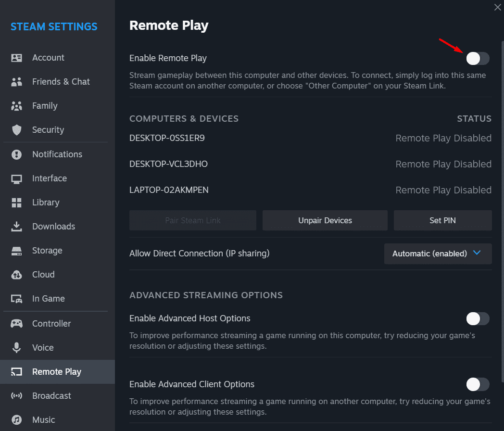Screen dimensions: 504x431
Task: Enable Remote Play with the toggle switch
Action: (477, 58)
